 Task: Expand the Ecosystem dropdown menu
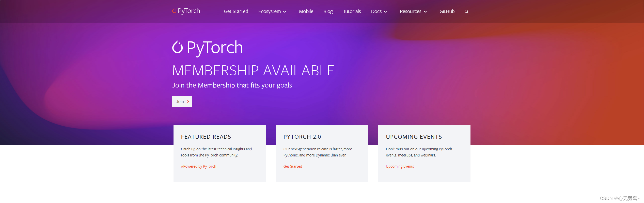pyautogui.click(x=272, y=11)
